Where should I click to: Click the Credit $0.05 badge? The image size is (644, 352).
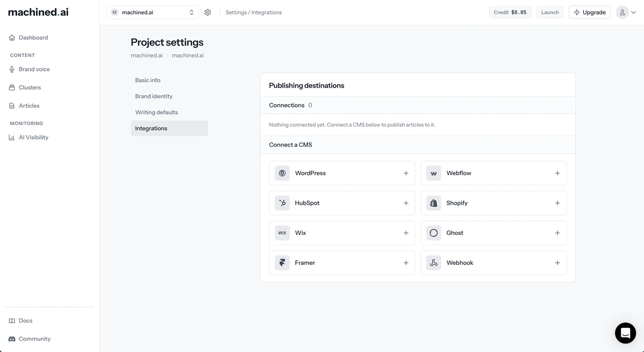tap(510, 12)
